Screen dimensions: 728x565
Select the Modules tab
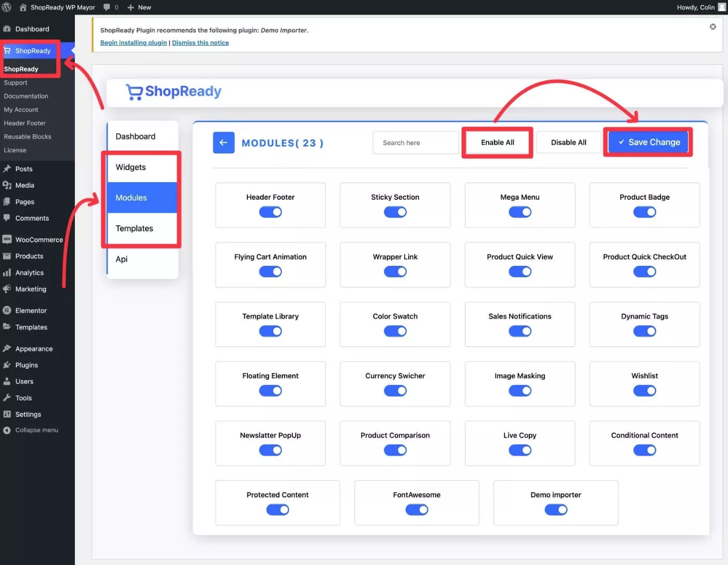click(142, 198)
